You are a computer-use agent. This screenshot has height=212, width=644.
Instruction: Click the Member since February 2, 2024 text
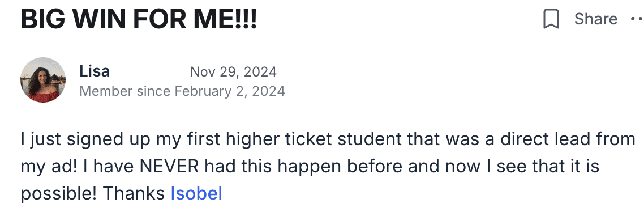tap(182, 91)
